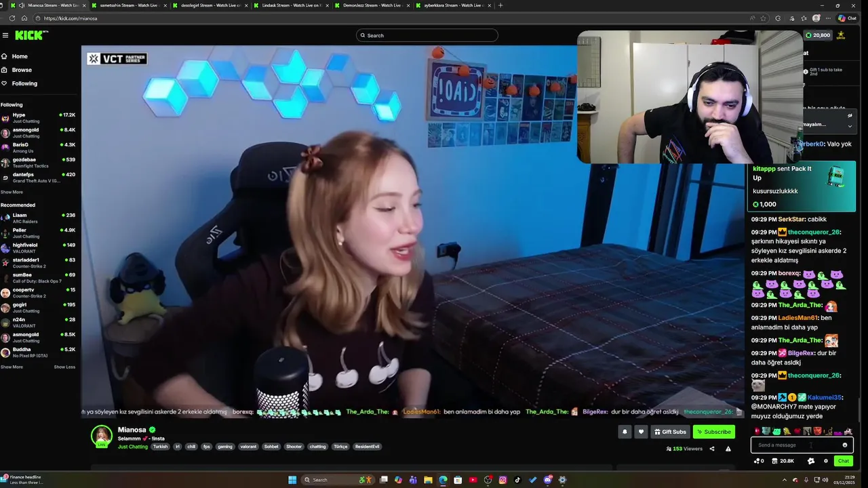Subscribe to Mianosa channel
This screenshot has width=868, height=488.
click(x=714, y=432)
